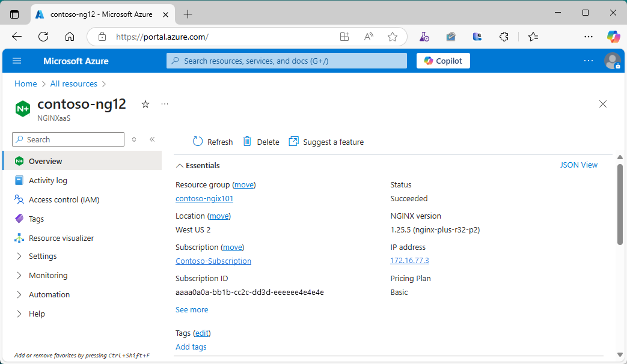Click the purple flask extension icon

[424, 37]
